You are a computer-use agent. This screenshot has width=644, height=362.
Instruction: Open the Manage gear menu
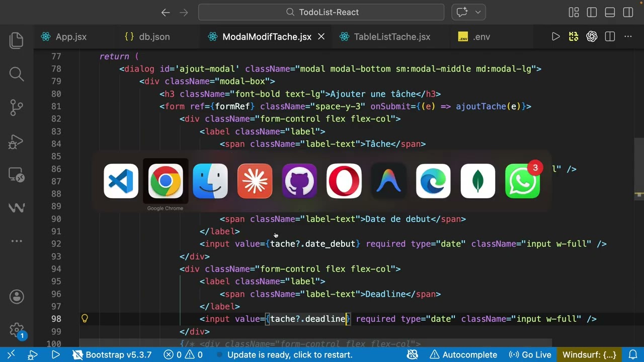17,329
